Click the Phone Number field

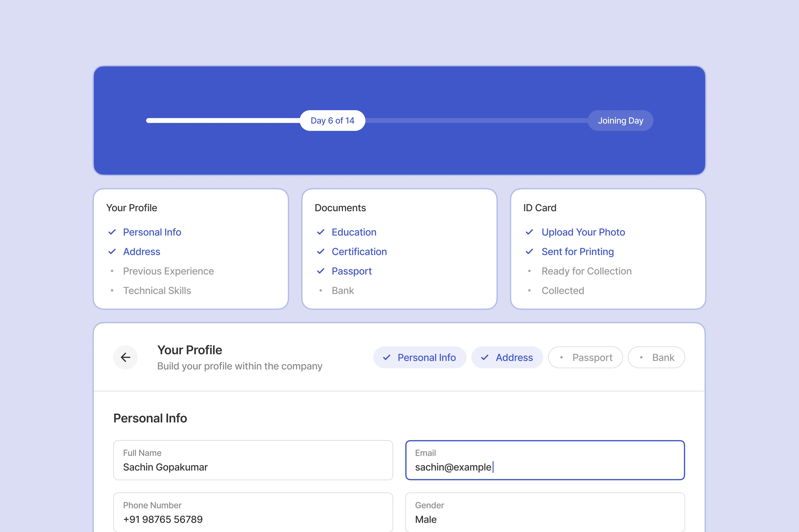253,512
